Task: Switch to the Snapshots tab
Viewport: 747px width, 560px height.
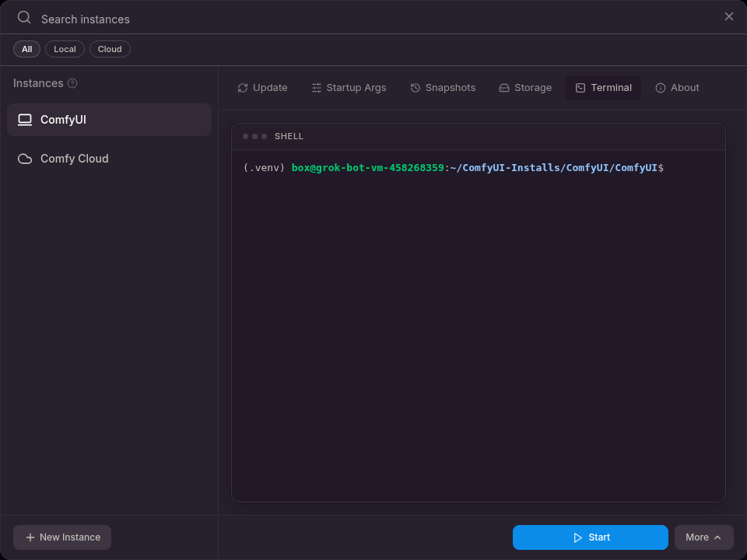Action: (x=443, y=88)
